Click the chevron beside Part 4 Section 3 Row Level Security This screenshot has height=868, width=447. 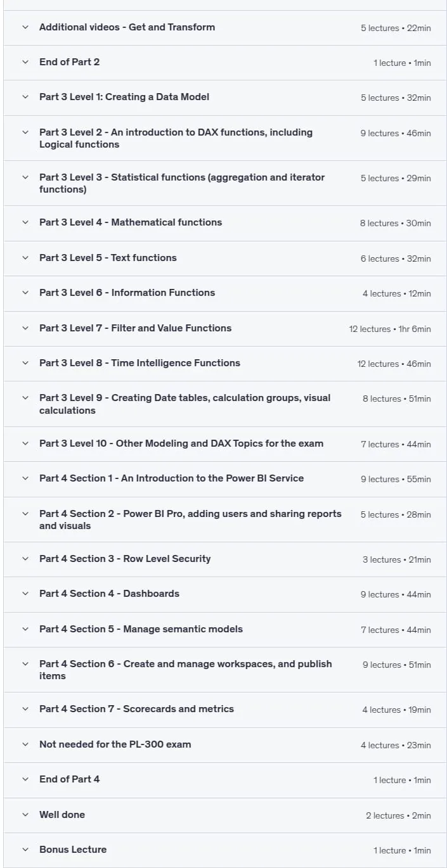pos(25,559)
